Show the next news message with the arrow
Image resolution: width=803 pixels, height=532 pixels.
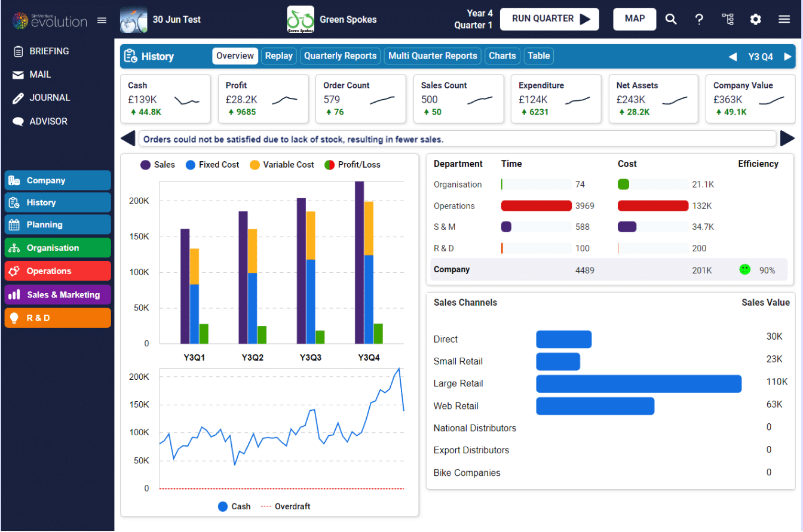pyautogui.click(x=789, y=138)
